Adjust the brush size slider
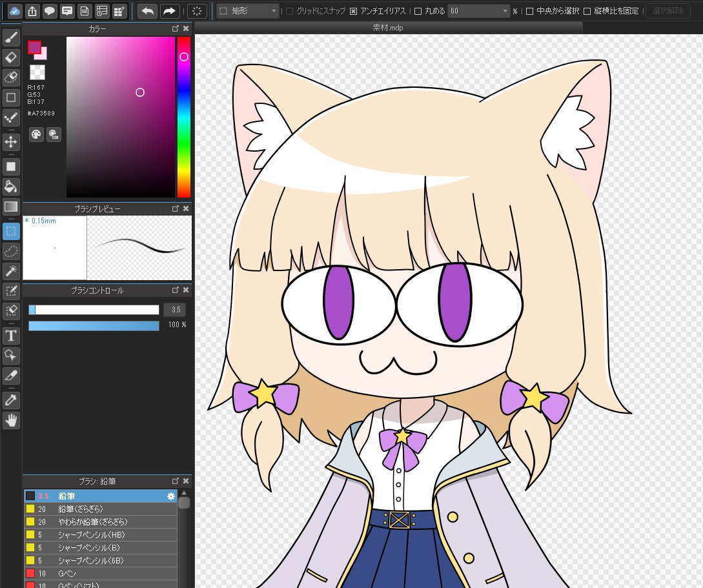The width and height of the screenshot is (703, 588). pos(94,310)
